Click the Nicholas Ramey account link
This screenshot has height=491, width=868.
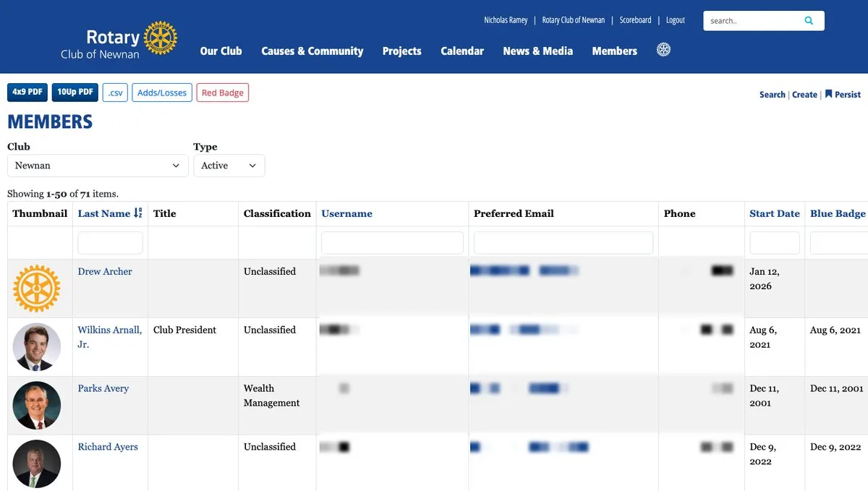(x=506, y=20)
